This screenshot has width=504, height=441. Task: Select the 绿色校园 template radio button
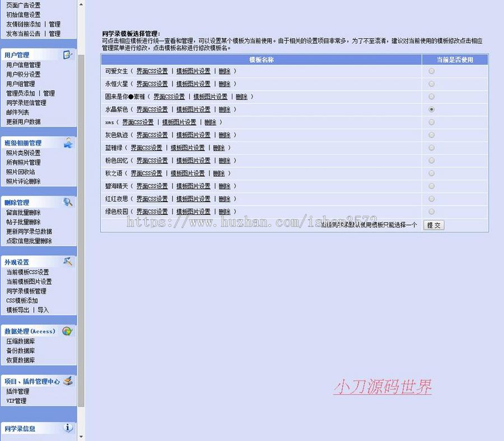pyautogui.click(x=431, y=211)
